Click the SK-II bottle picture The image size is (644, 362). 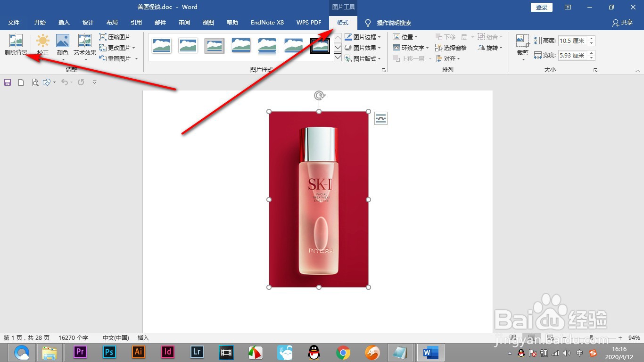tap(319, 199)
